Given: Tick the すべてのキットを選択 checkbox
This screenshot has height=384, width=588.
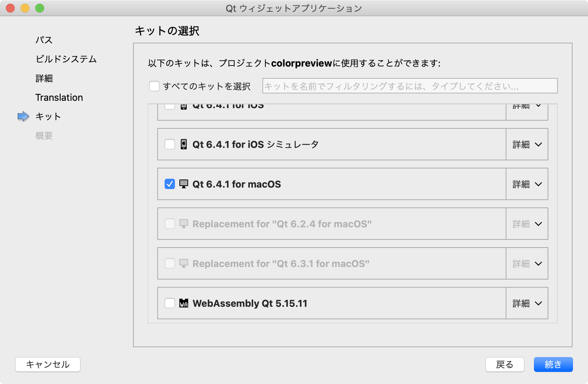Looking at the screenshot, I should coord(154,86).
